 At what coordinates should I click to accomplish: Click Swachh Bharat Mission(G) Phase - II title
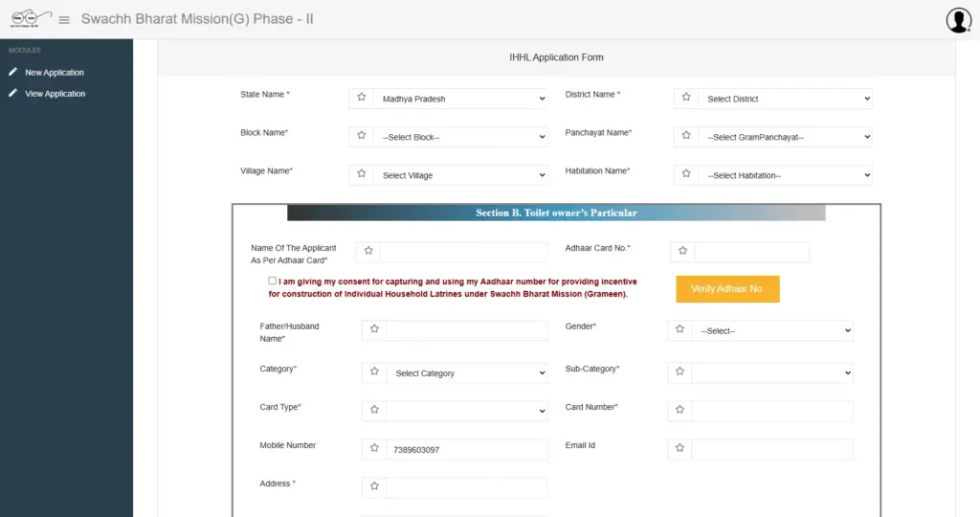click(197, 19)
